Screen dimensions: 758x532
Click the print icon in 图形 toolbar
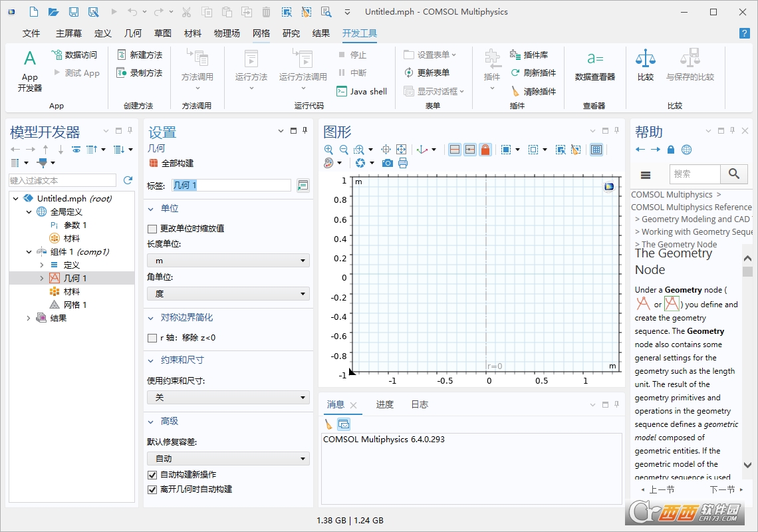(403, 163)
